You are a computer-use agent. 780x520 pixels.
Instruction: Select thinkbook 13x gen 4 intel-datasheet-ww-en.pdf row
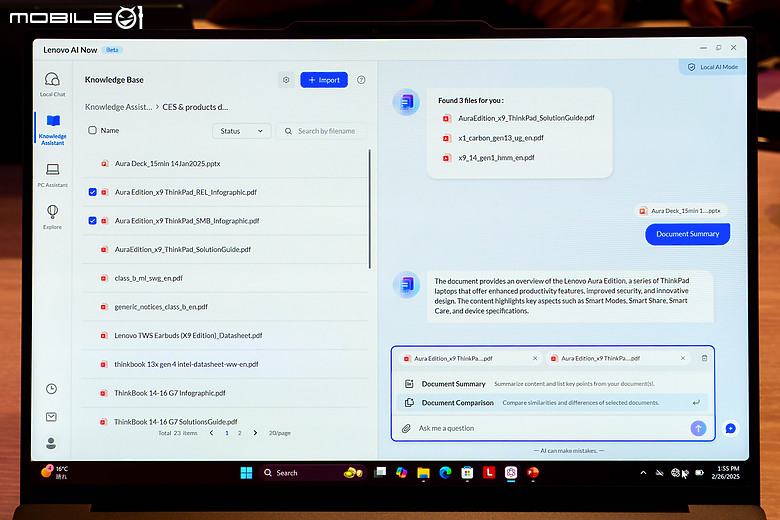(226, 364)
